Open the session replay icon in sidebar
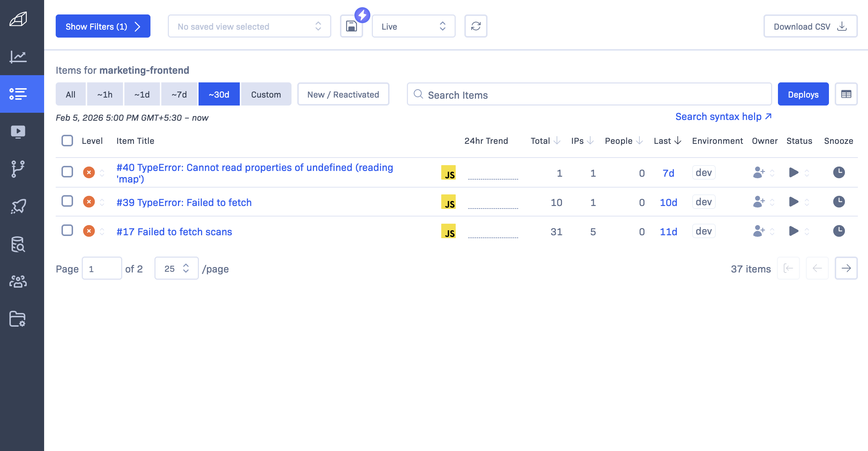This screenshot has height=451, width=868. 18,132
